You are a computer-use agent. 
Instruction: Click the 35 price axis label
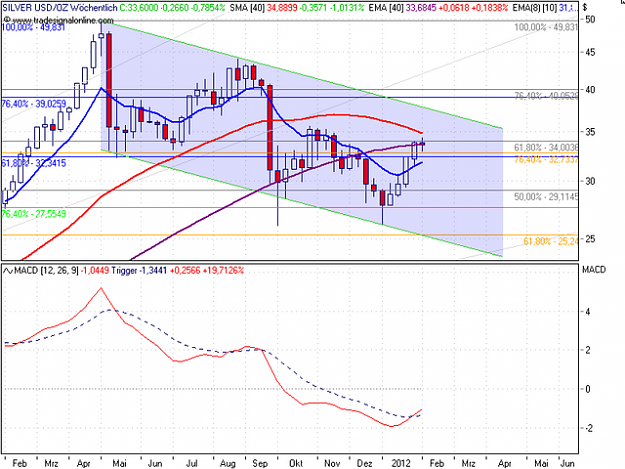pos(590,132)
